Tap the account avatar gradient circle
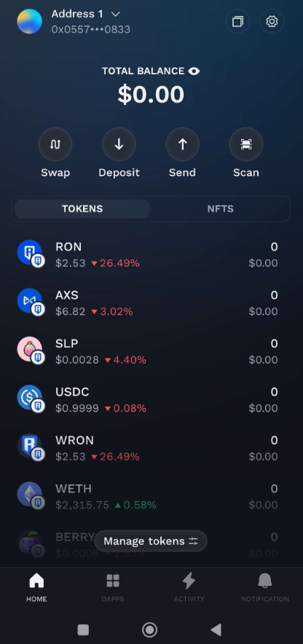 (30, 21)
